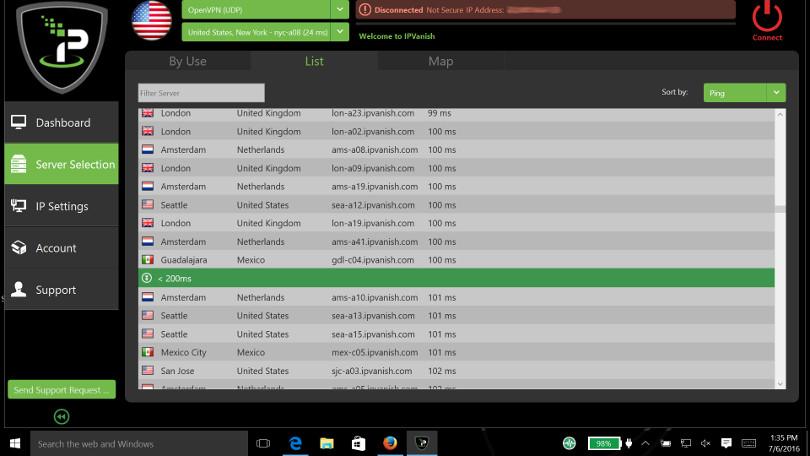Click UK flag in lon-a23 row
Viewport: 810px width, 456px height.
(148, 113)
